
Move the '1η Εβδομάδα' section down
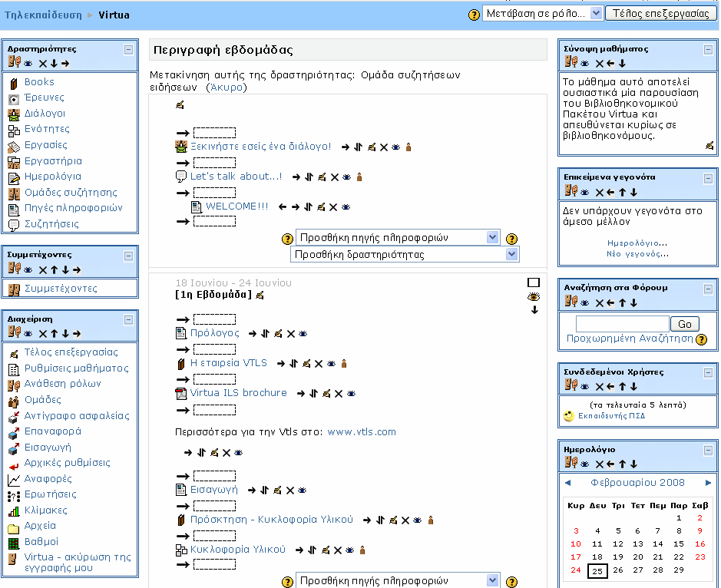(x=534, y=310)
